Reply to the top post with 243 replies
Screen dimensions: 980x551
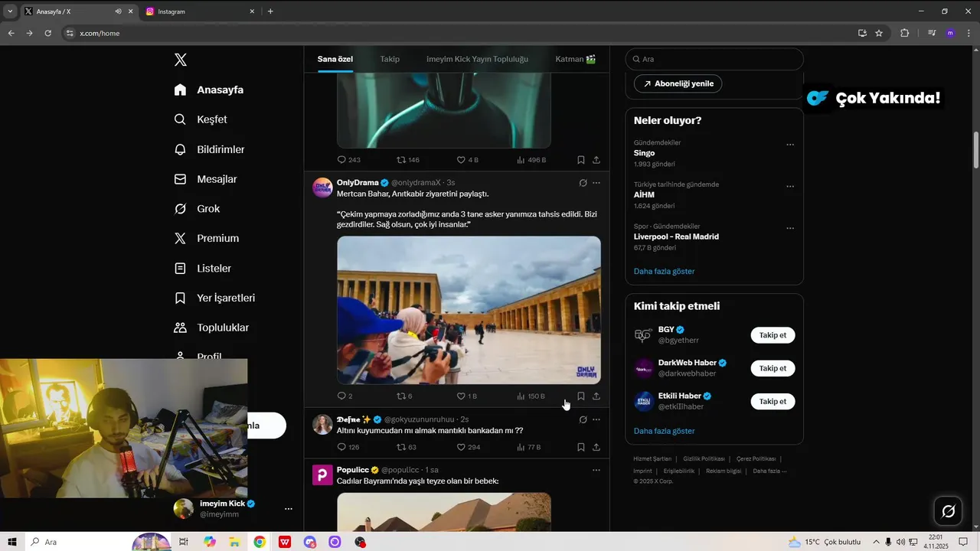pyautogui.click(x=348, y=160)
